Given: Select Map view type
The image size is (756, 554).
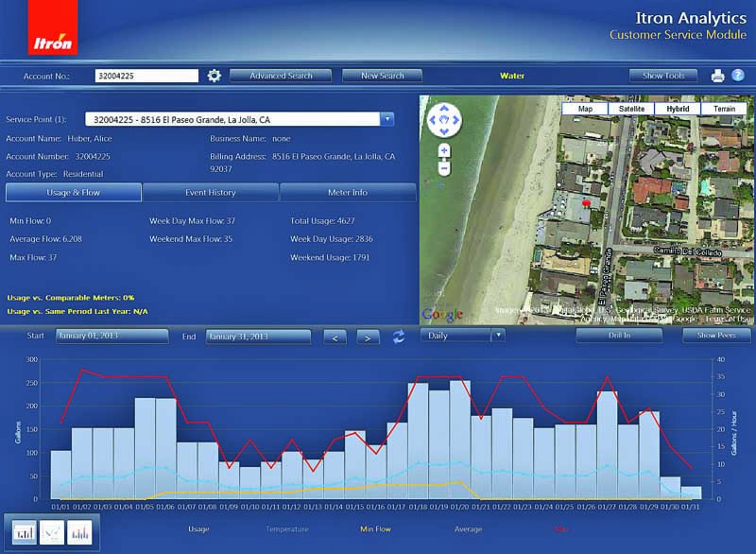Looking at the screenshot, I should 585,109.
